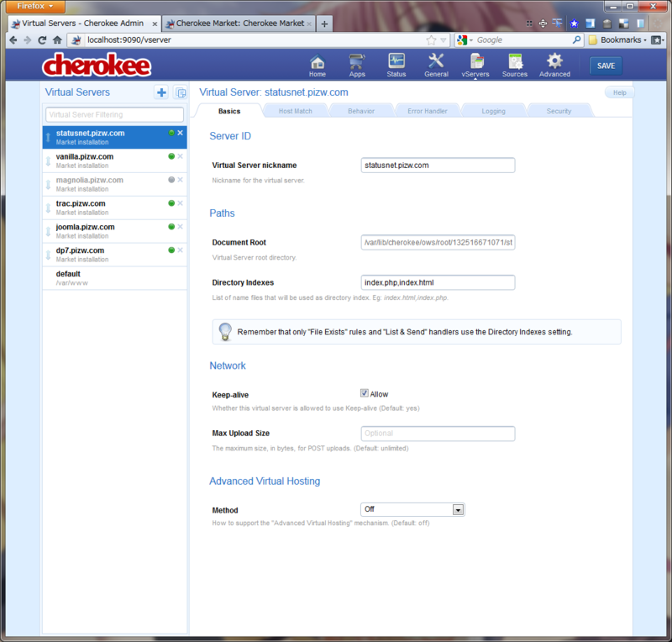
Task: Toggle trac.pizw.com active status dot
Action: [x=171, y=203]
